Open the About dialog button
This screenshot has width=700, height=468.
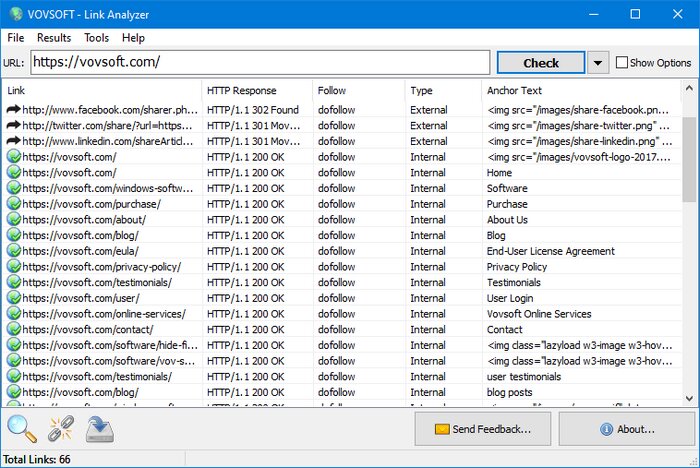(627, 429)
